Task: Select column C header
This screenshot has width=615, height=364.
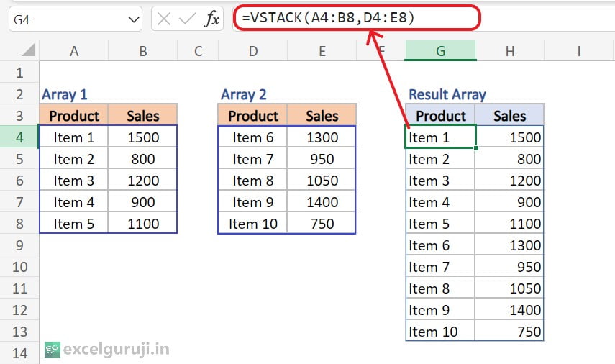Action: [198, 51]
